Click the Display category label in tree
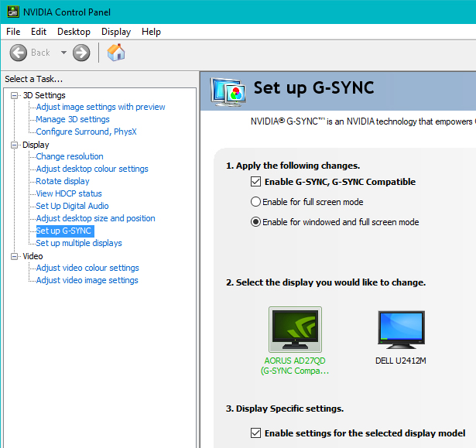 tap(36, 145)
